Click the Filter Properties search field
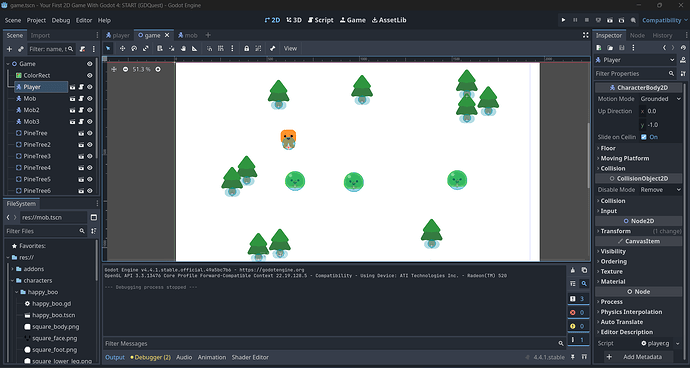 [x=635, y=74]
